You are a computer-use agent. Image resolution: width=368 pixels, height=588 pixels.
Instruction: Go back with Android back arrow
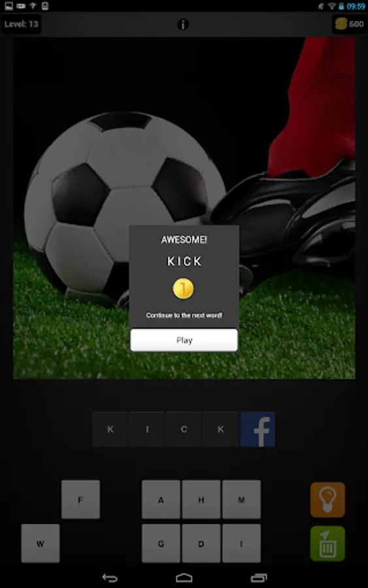(110, 578)
